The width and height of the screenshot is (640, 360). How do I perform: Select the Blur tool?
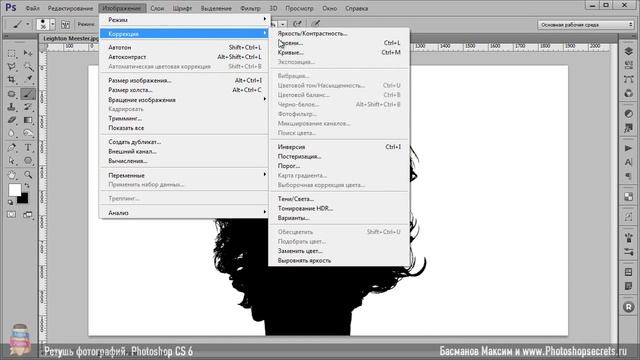[x=12, y=133]
